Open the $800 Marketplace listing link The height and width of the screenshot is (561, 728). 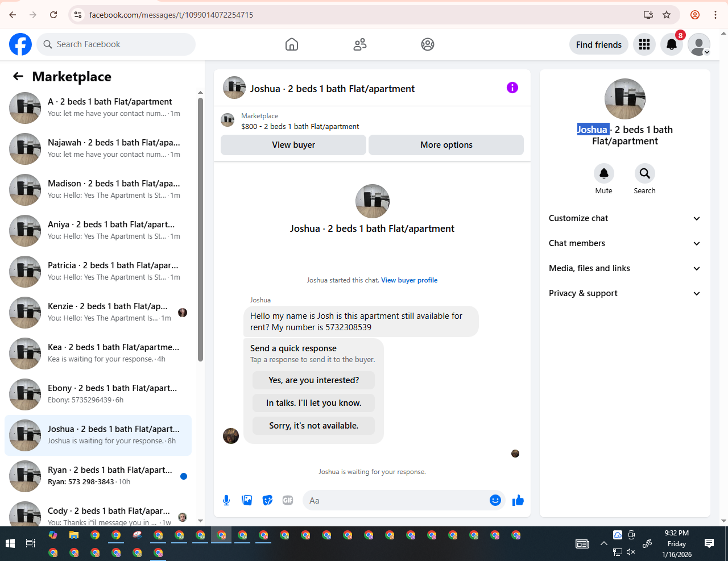300,127
